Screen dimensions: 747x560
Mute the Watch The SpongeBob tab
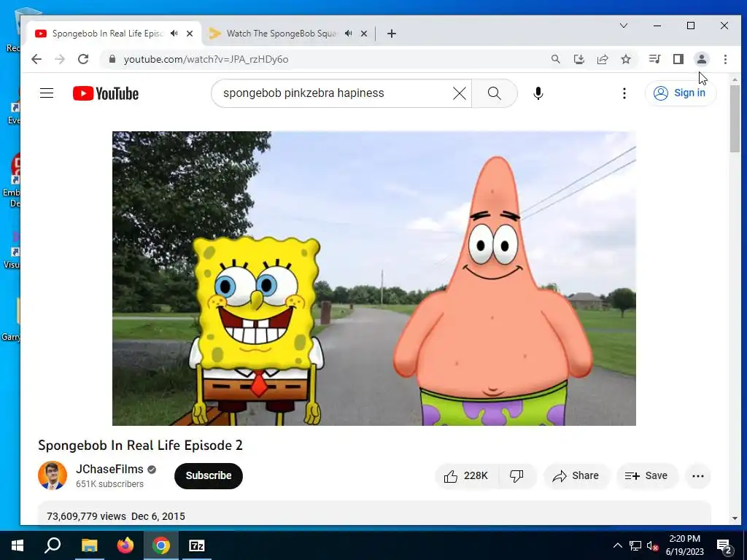(x=349, y=34)
